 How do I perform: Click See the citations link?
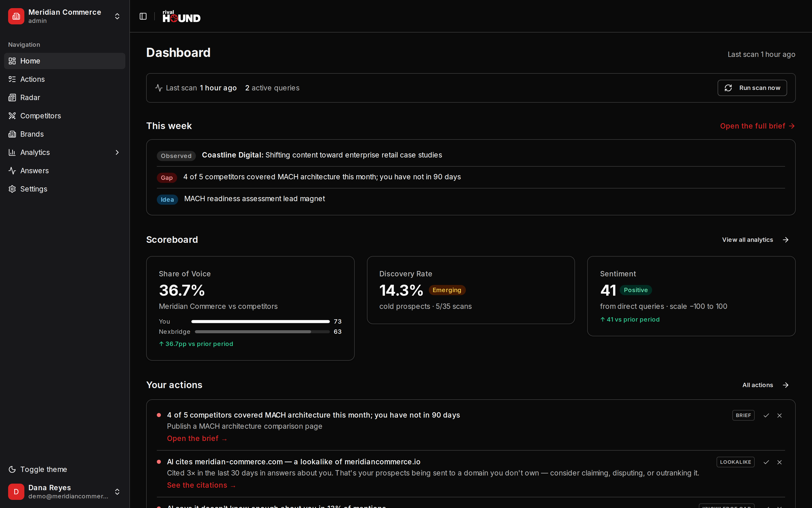201,485
